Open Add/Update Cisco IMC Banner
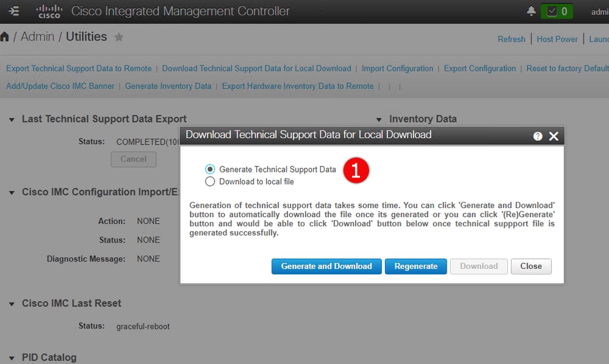 60,86
